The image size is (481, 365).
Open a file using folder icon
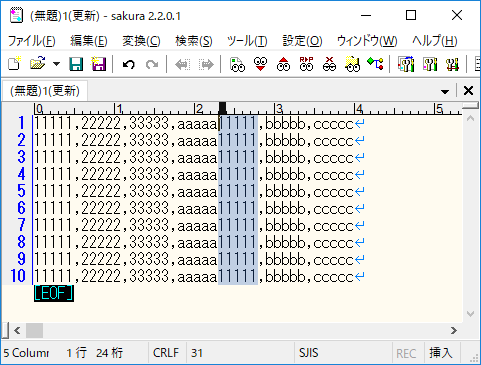tap(37, 63)
